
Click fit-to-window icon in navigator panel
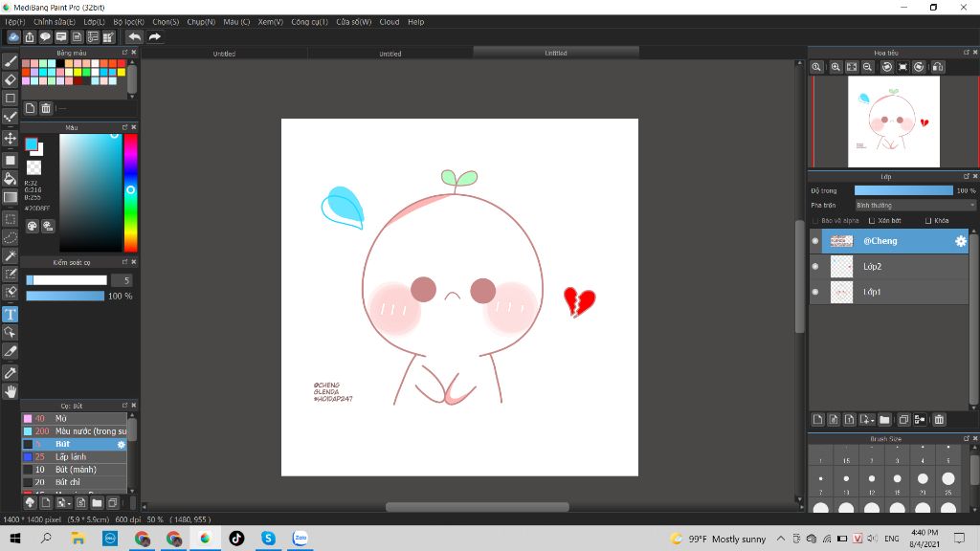click(852, 67)
